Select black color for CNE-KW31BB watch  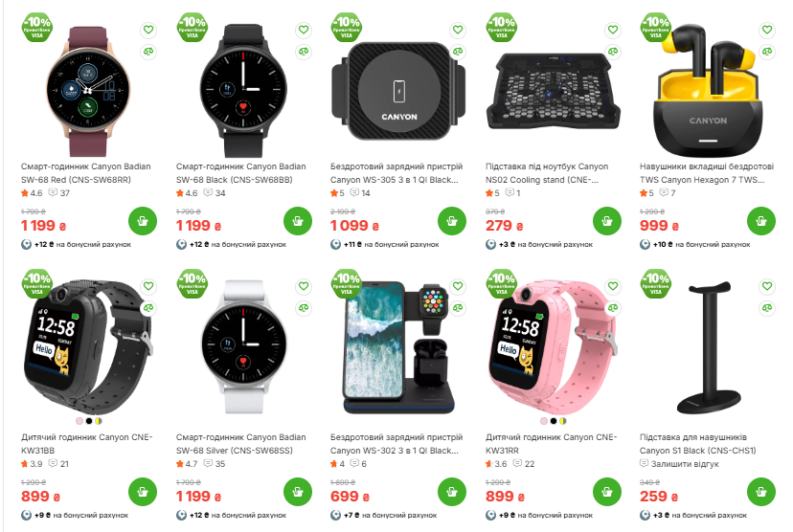(x=89, y=421)
